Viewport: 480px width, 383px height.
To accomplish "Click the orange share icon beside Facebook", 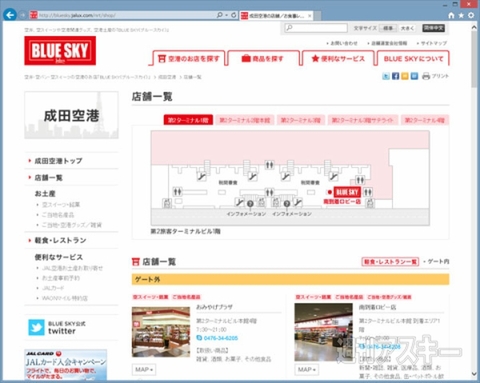I will tap(405, 76).
